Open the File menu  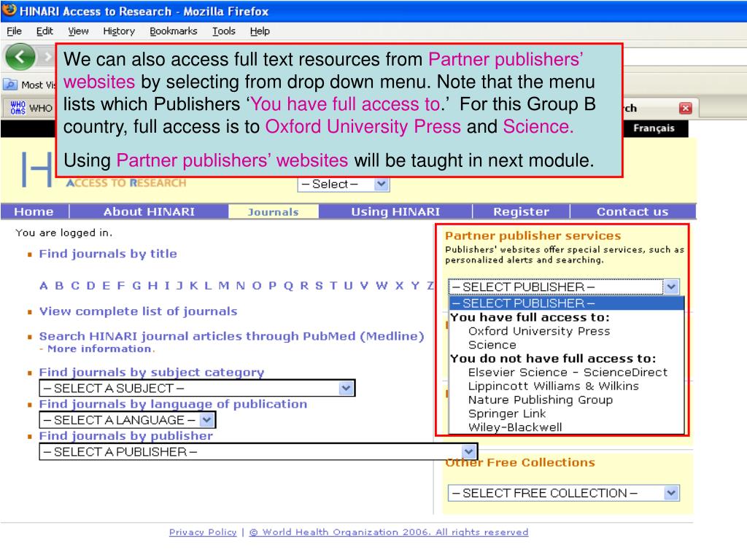coord(14,31)
